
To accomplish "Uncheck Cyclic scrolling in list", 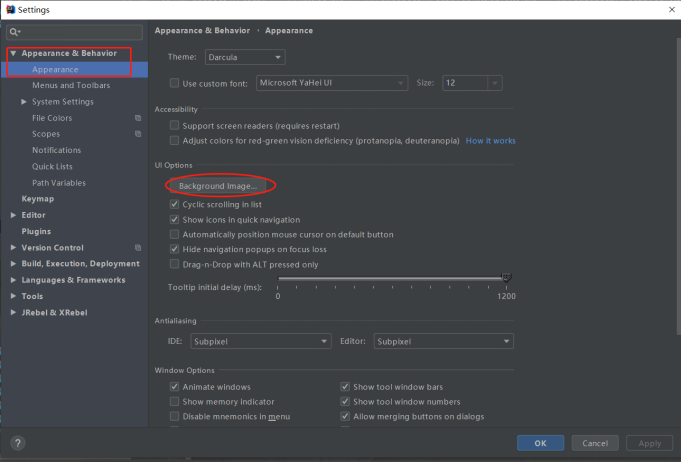I will pyautogui.click(x=174, y=204).
